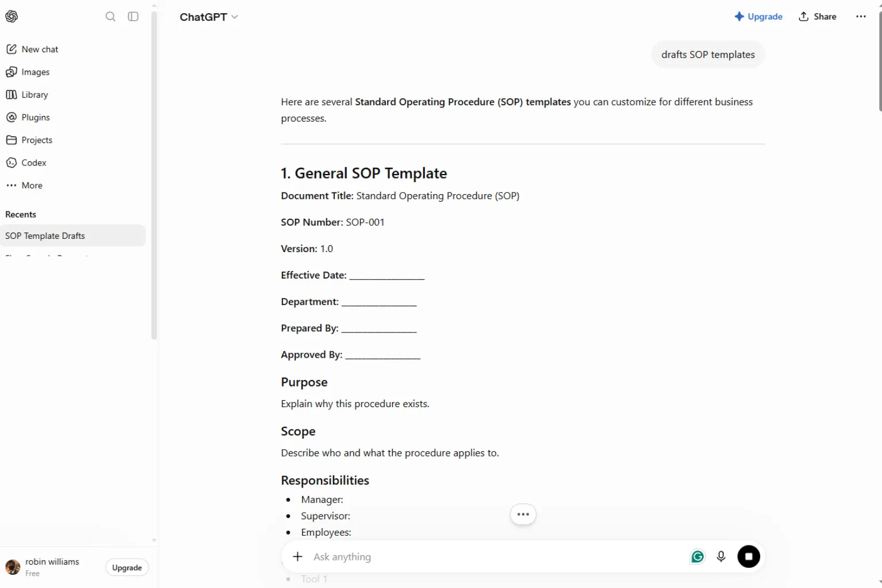Stop generating with the black stop button
Screen dimensions: 882x588
[x=749, y=556]
